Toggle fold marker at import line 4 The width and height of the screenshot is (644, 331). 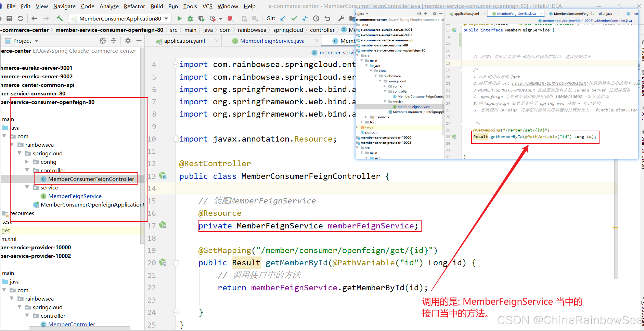tap(176, 65)
